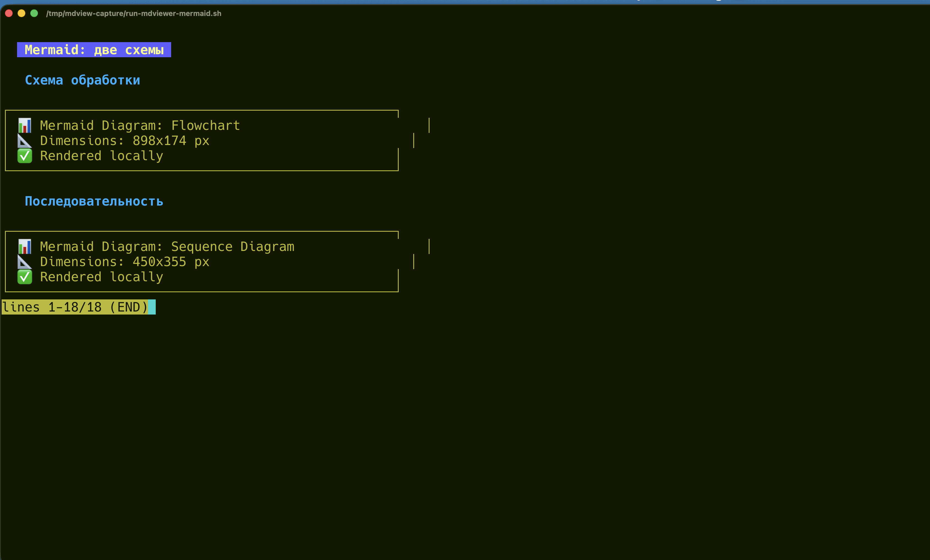Click the ruler icon beside 898x174 dimensions
The width and height of the screenshot is (930, 560).
click(25, 141)
